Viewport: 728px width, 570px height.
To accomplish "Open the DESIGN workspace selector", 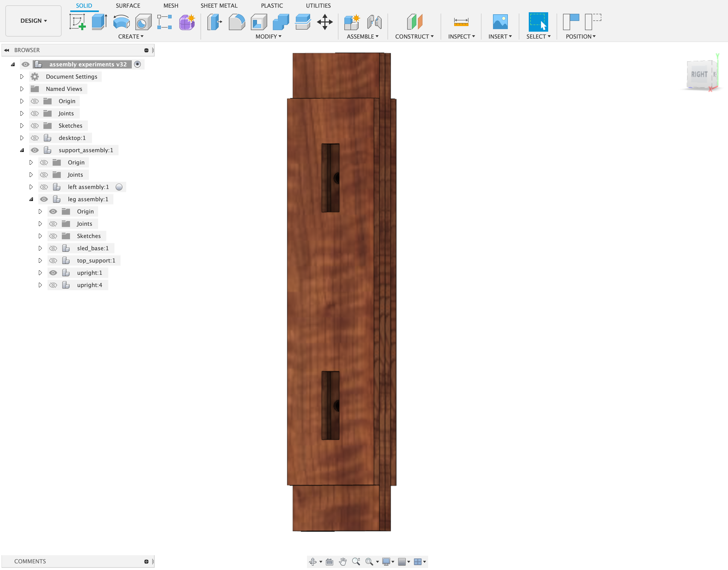I will pos(33,20).
